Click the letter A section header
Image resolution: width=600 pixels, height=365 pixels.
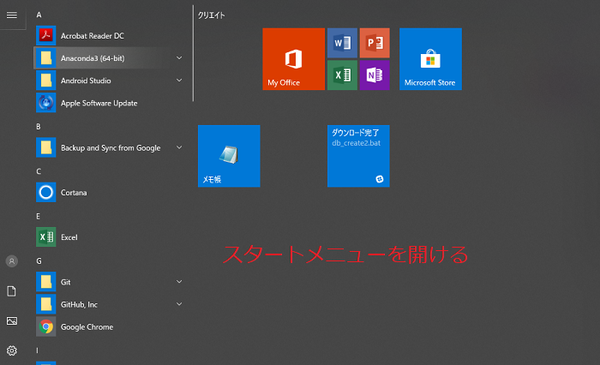[39, 15]
